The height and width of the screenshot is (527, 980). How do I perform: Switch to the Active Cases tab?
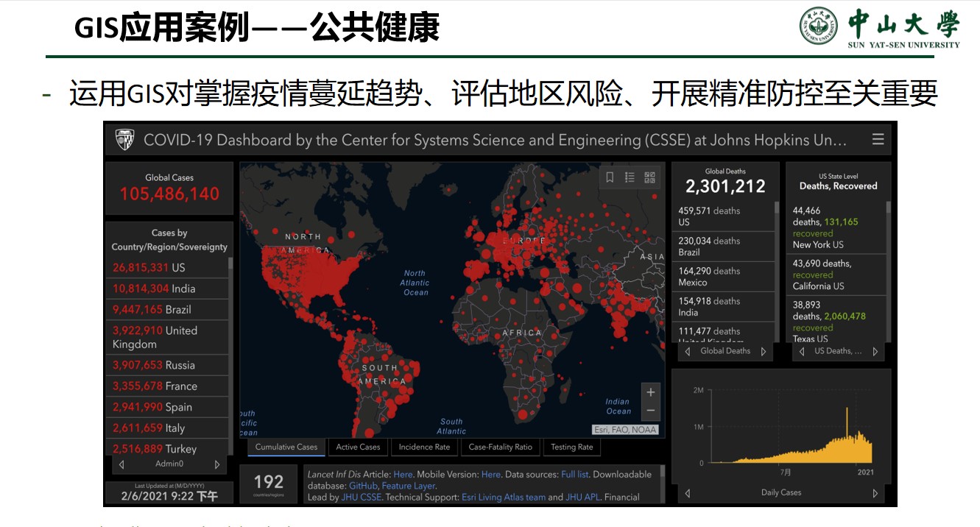(358, 447)
